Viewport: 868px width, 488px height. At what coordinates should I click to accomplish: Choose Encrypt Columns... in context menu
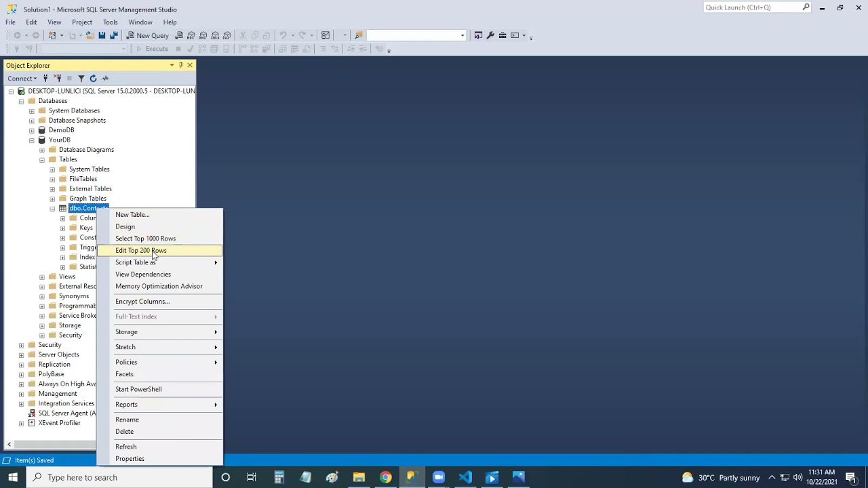[x=159, y=302]
